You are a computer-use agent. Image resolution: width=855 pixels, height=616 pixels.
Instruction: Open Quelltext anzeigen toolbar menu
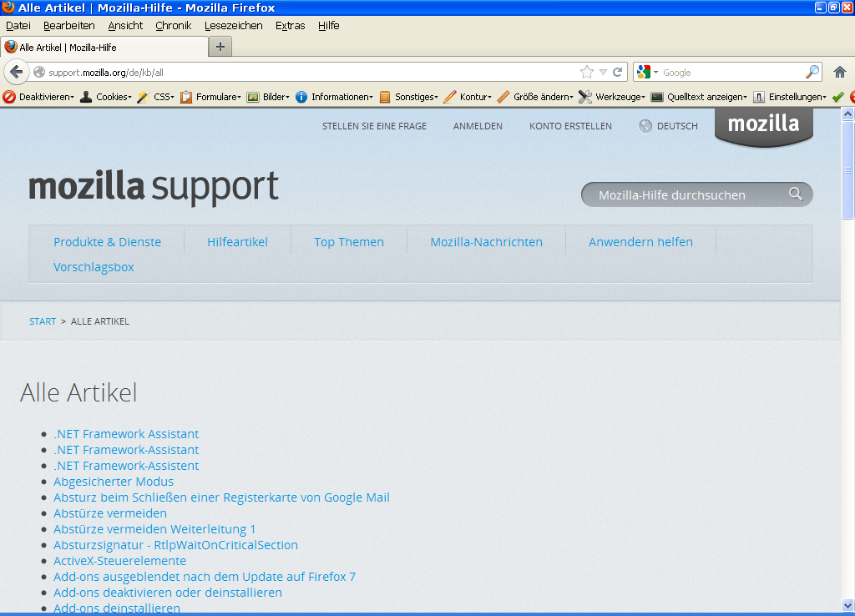coord(699,97)
